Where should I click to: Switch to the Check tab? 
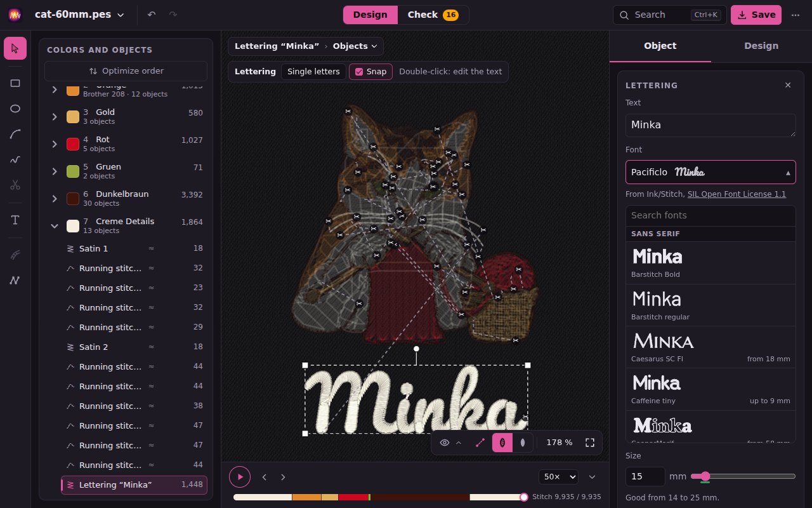click(433, 15)
